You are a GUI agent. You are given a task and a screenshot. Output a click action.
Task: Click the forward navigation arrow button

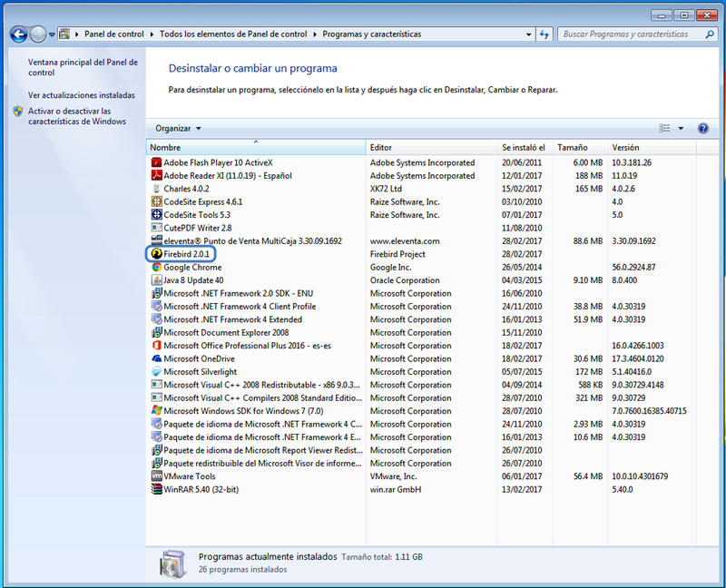[x=37, y=34]
